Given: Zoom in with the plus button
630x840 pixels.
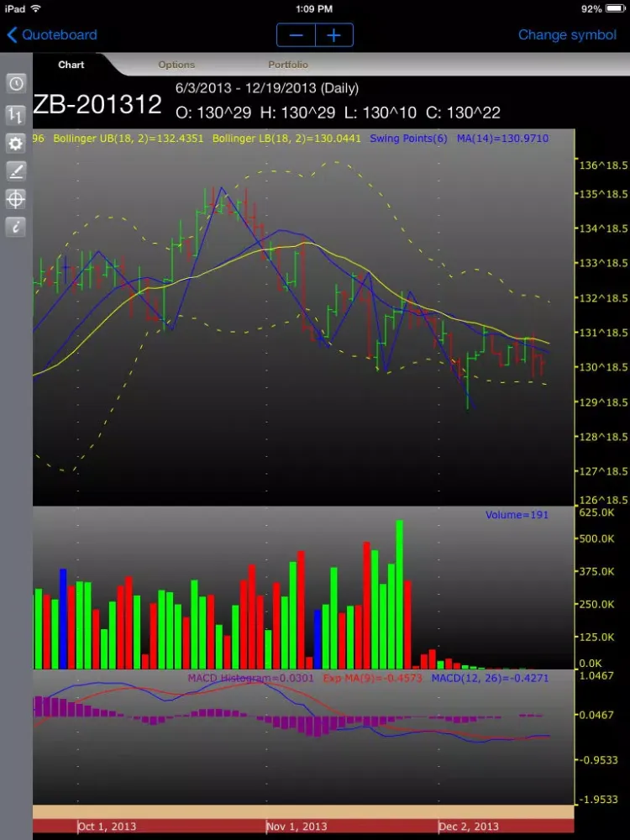Looking at the screenshot, I should (x=334, y=35).
